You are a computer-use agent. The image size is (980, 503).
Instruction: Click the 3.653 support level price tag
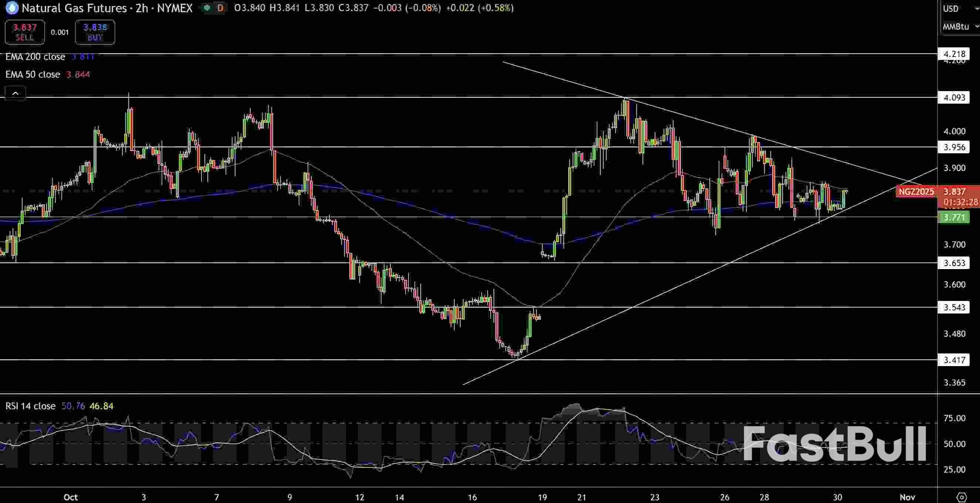pos(954,263)
